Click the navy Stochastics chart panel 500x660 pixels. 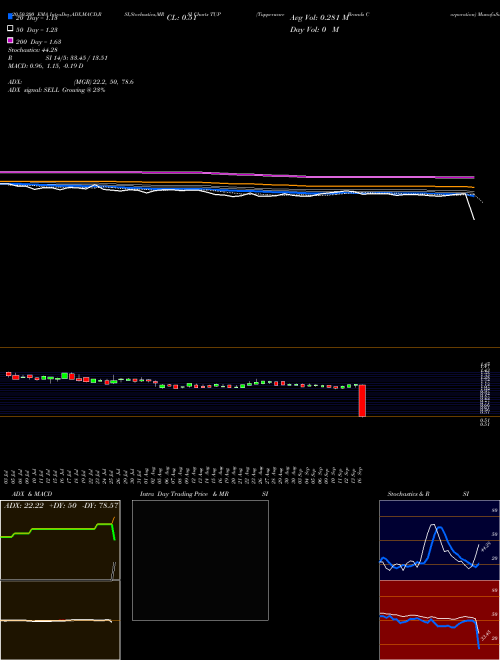tap(439, 540)
